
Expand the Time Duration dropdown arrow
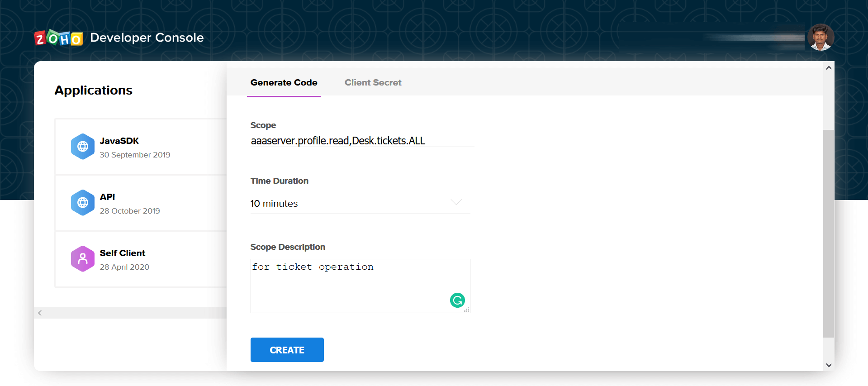click(x=456, y=202)
